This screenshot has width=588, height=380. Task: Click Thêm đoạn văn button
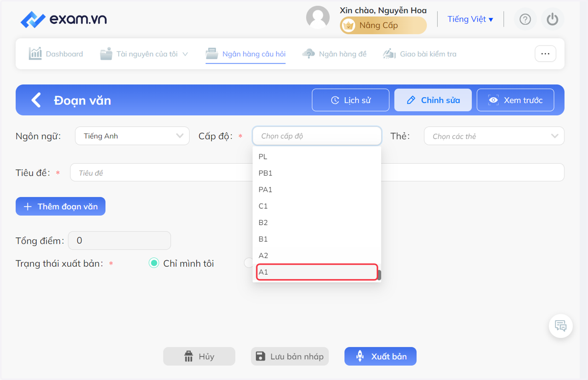[60, 206]
